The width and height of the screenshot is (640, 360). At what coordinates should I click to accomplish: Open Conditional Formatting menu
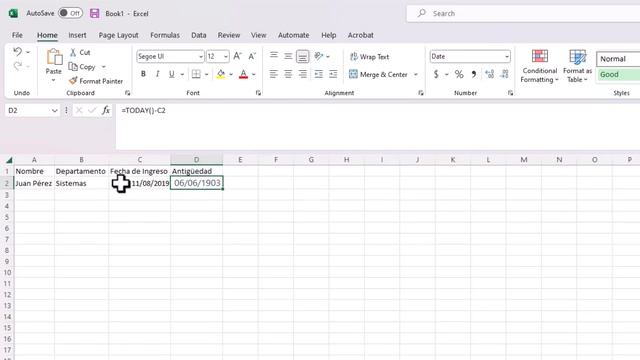pyautogui.click(x=540, y=66)
